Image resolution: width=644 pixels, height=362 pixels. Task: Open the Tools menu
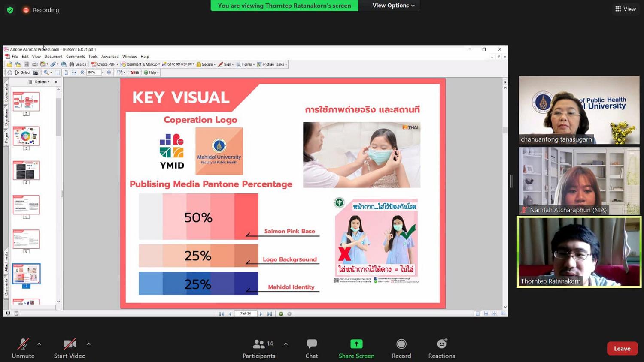point(93,57)
